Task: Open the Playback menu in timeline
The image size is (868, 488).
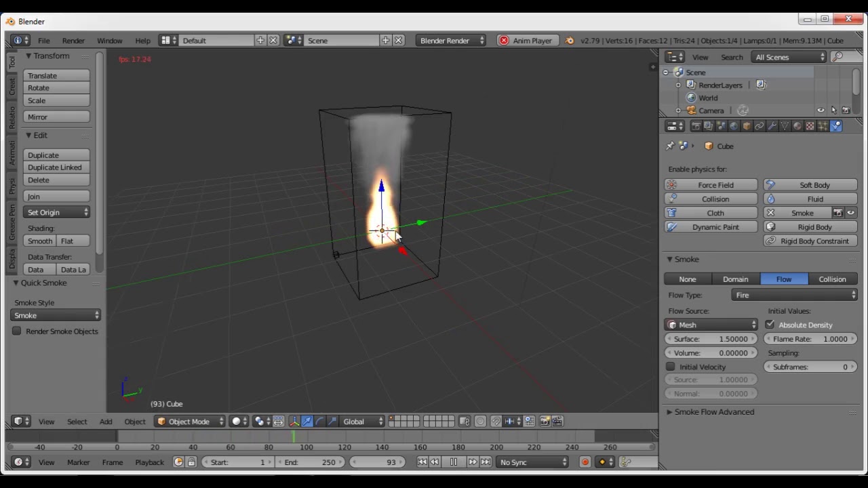Action: point(149,462)
